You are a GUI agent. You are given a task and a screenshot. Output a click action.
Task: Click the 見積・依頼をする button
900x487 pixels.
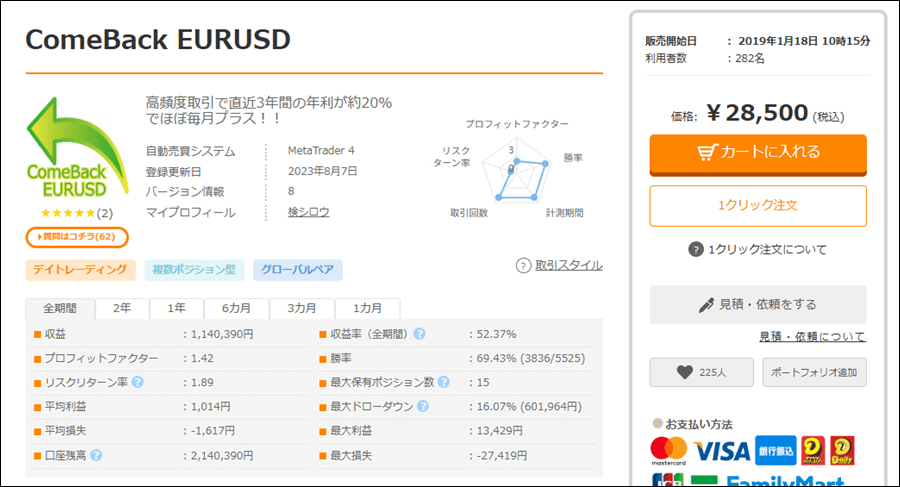coord(758,304)
